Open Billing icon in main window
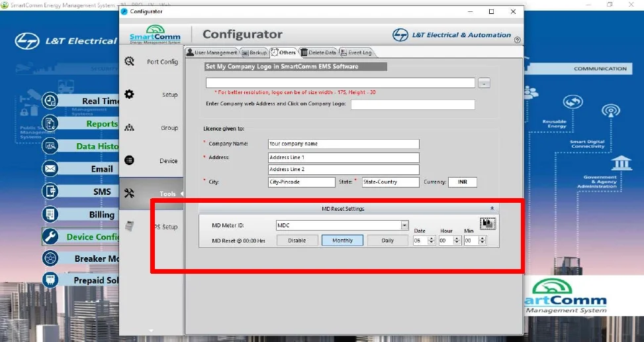Screen dimensions: 644x342 50,214
